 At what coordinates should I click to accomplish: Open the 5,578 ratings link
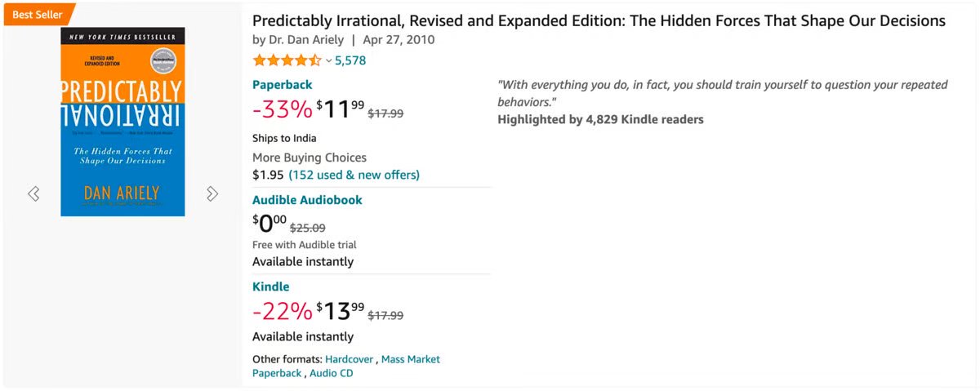pos(350,60)
